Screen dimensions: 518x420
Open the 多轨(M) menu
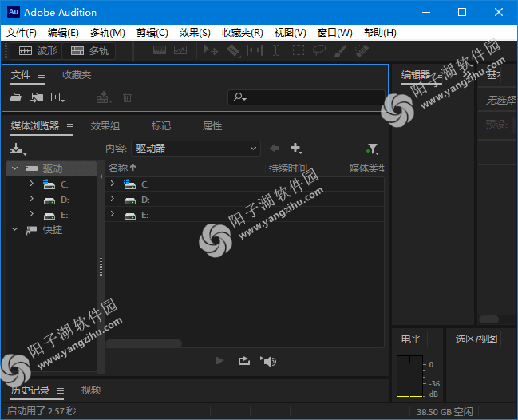pyautogui.click(x=108, y=33)
